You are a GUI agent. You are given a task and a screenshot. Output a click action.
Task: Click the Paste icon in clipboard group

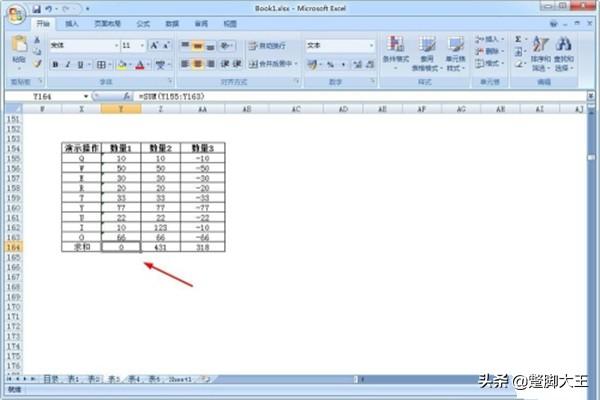pos(19,50)
